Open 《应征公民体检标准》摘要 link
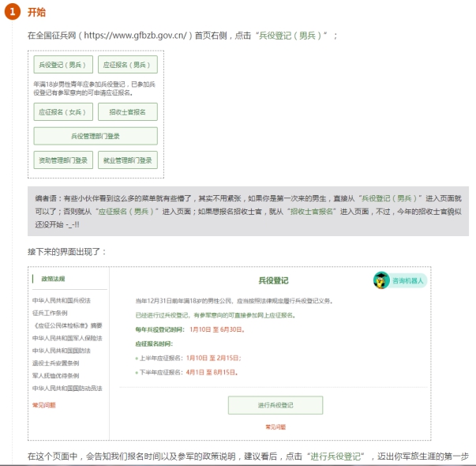 click(67, 325)
